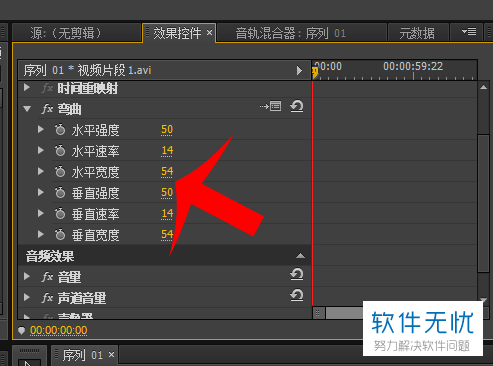Switch to the 元数据 tab
Screen dimensions: 493x366
click(x=417, y=33)
